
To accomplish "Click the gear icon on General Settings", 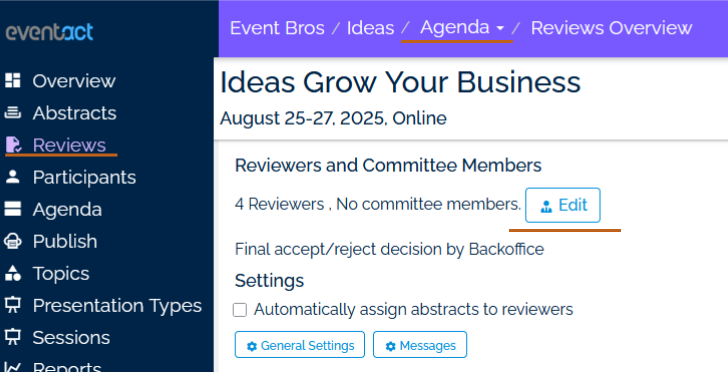I will pyautogui.click(x=252, y=346).
